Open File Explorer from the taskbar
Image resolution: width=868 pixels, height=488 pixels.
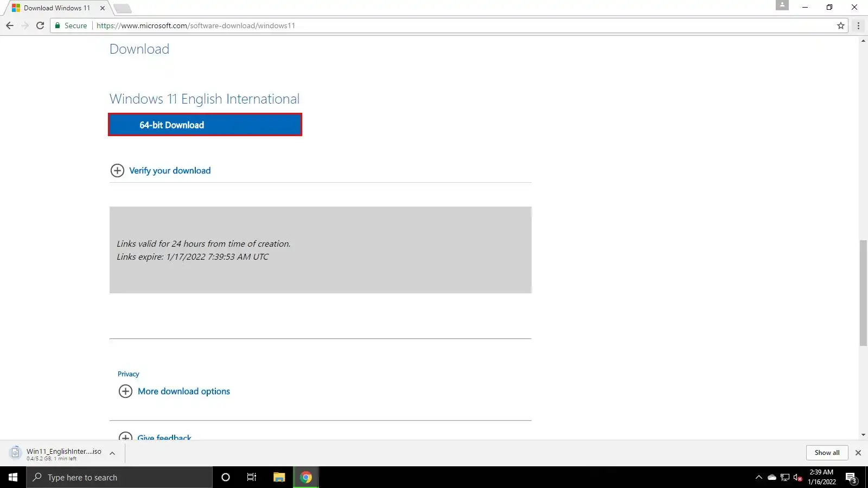coord(279,477)
